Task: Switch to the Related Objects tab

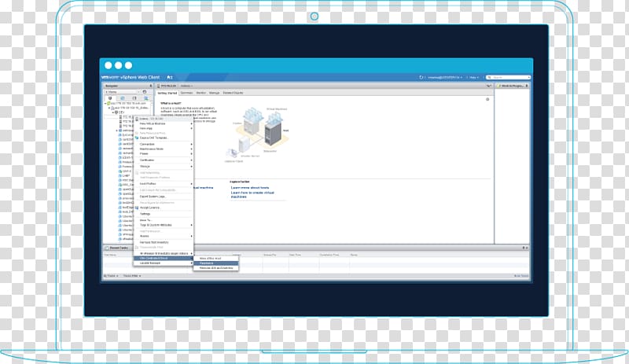Action: click(x=233, y=93)
